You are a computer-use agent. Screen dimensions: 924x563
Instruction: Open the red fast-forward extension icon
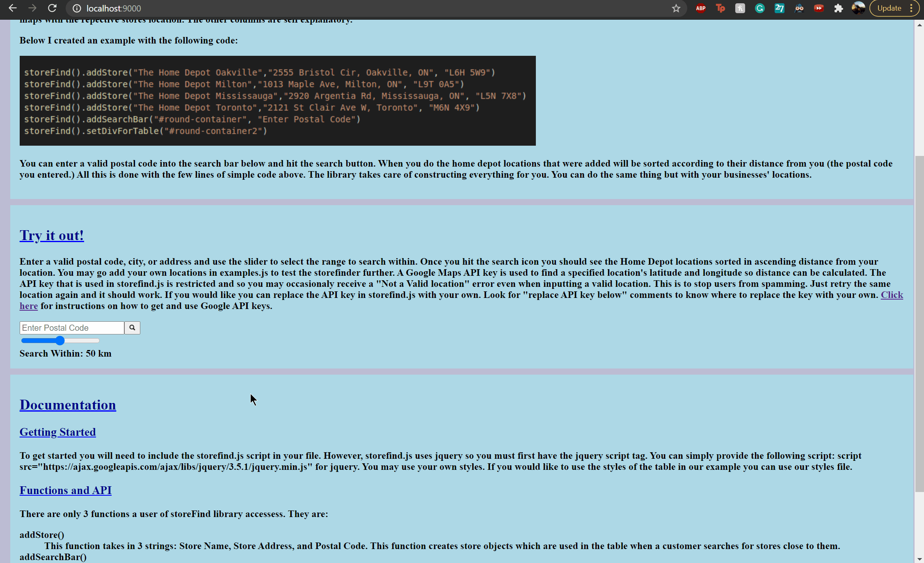pos(819,8)
